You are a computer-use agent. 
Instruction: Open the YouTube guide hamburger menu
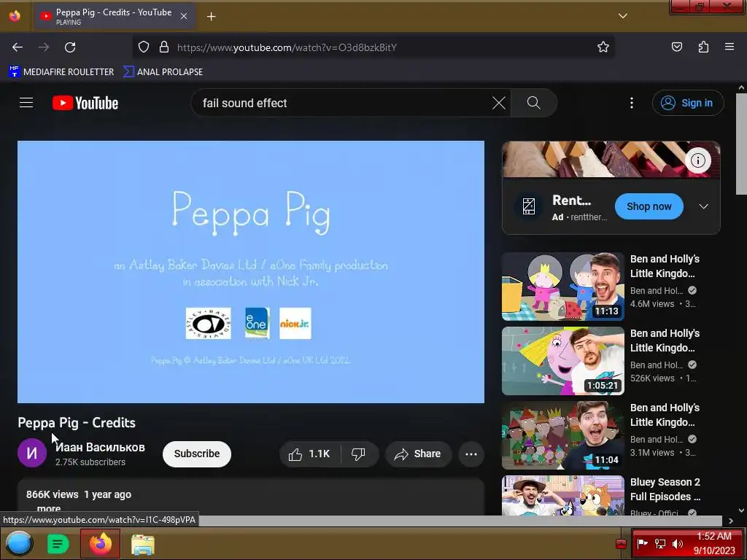[26, 103]
